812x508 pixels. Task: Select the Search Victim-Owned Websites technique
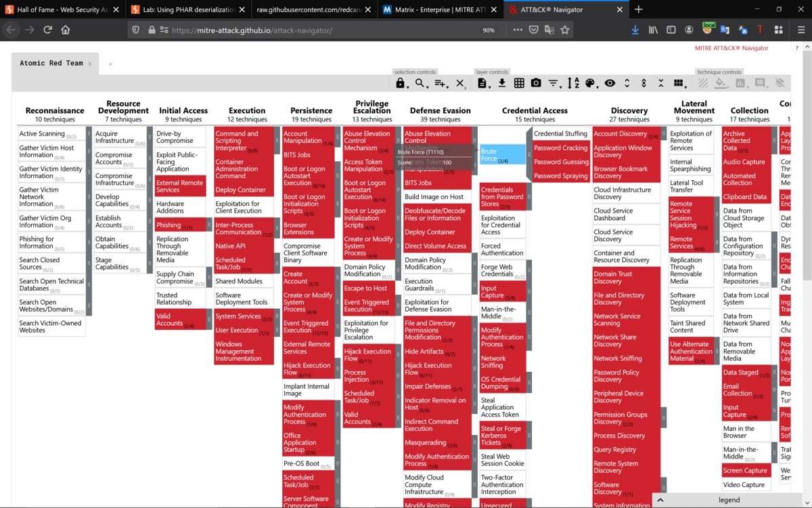tap(51, 326)
